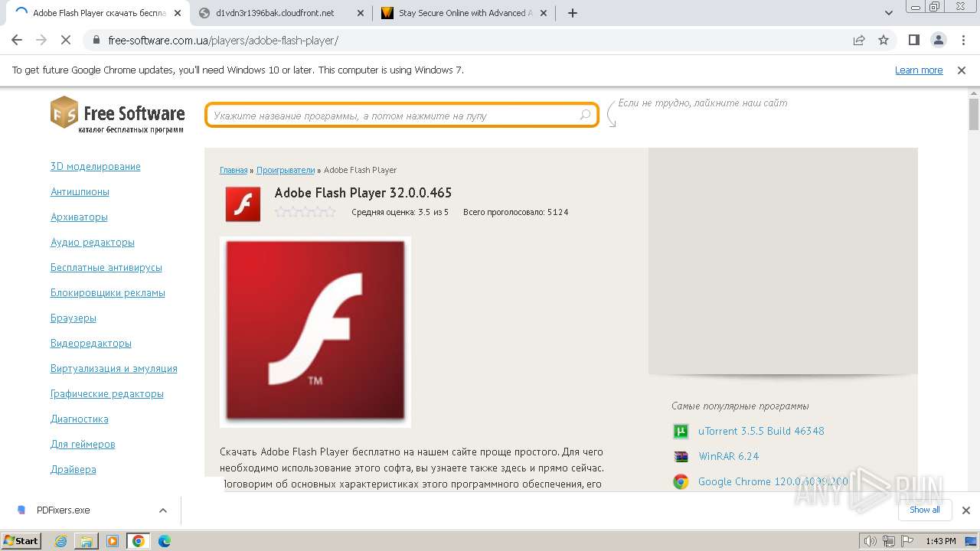
Task: Click the large Flash Player logo image
Action: click(315, 331)
